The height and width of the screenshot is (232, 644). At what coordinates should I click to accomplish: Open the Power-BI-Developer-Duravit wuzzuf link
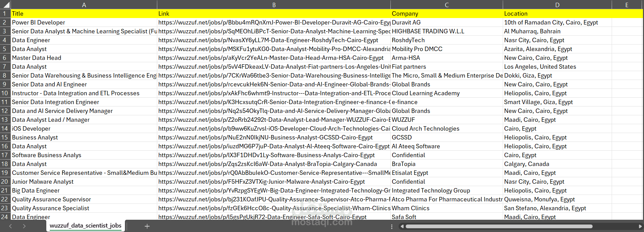pyautogui.click(x=274, y=22)
